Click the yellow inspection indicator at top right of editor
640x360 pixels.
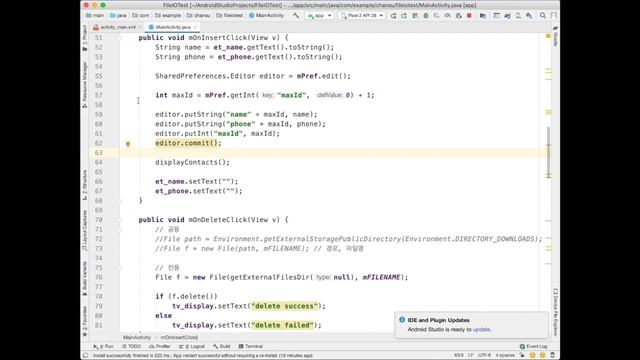coord(548,36)
